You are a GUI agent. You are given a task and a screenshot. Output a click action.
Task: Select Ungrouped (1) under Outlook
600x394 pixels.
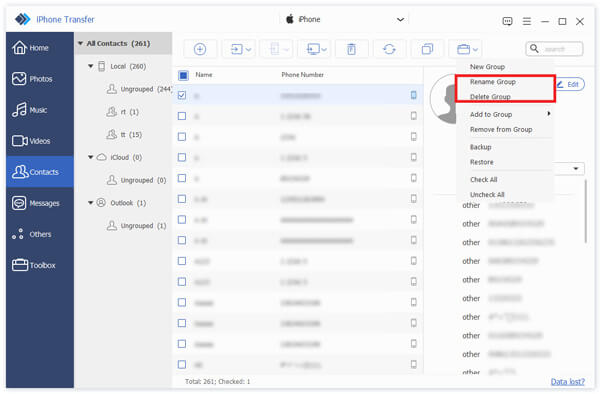(136, 226)
